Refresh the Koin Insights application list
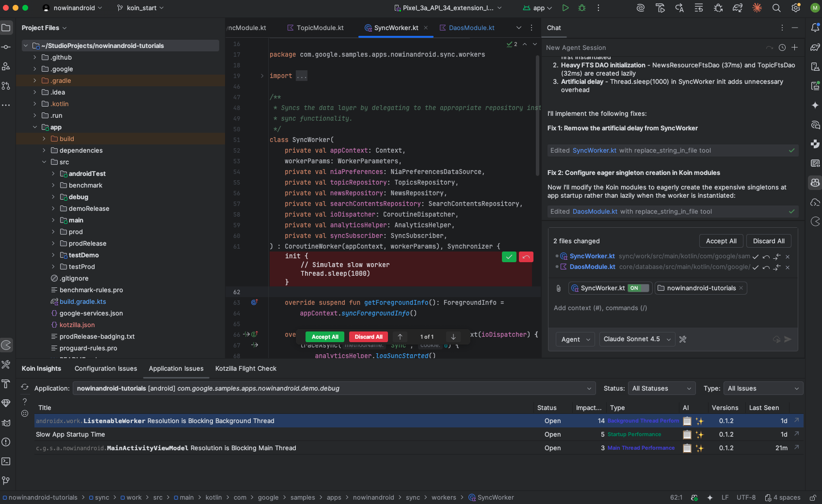 [x=25, y=388]
